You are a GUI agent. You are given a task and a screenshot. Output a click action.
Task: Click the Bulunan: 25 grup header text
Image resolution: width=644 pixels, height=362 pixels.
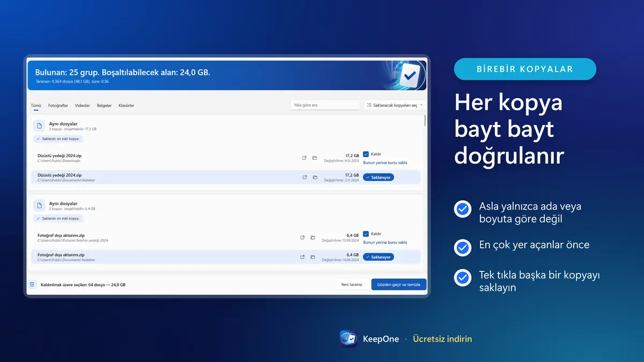tap(122, 72)
